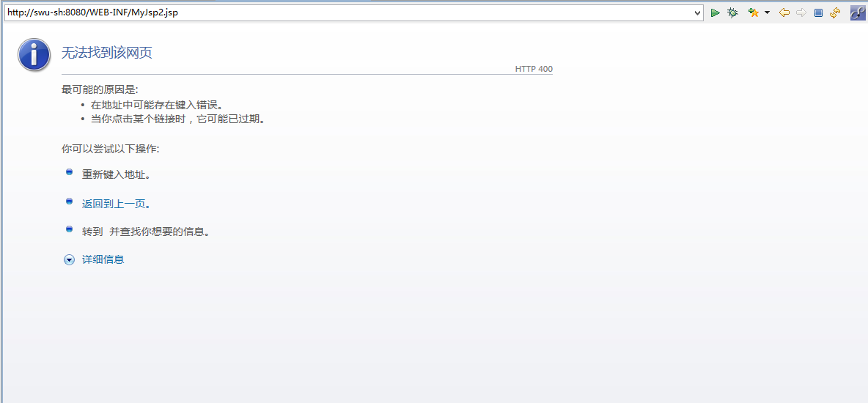This screenshot has width=868, height=403.
Task: Stop loading with the blue square icon
Action: coord(818,12)
